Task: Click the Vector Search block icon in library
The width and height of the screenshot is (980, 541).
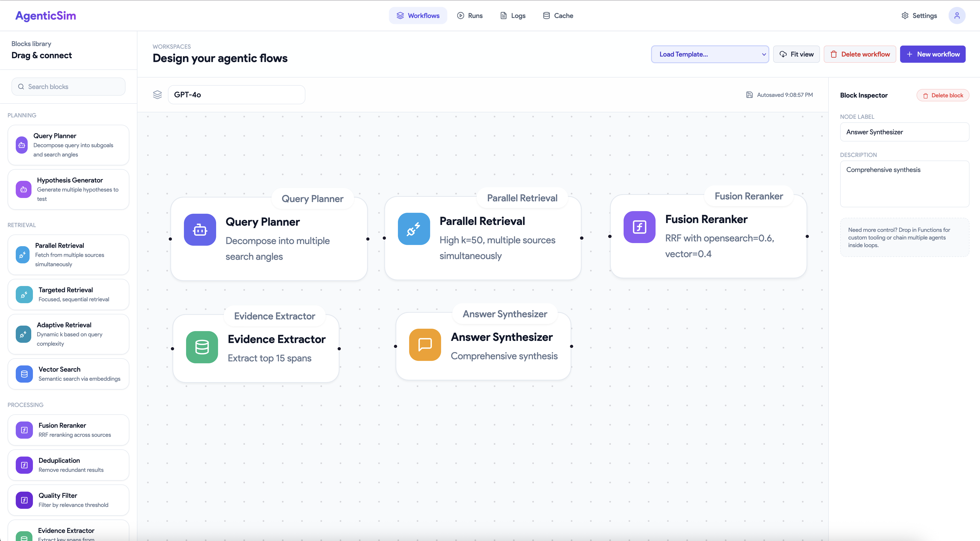Action: tap(24, 374)
